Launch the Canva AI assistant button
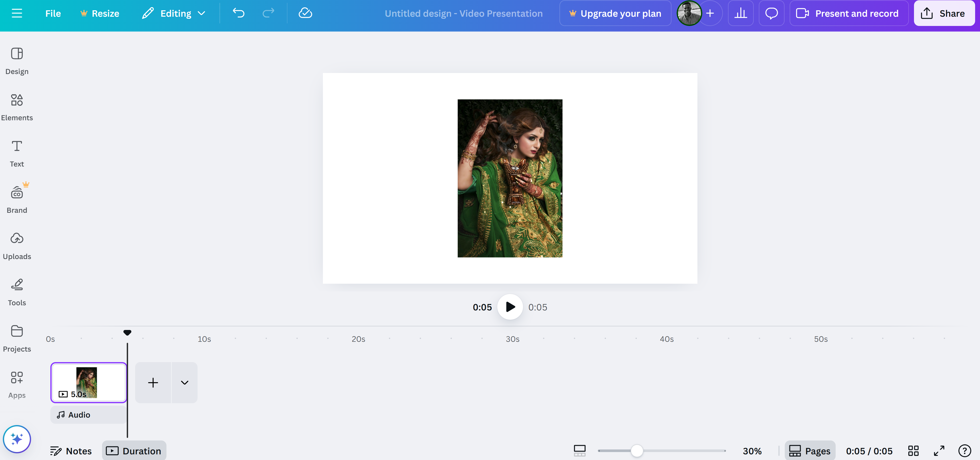 17,439
